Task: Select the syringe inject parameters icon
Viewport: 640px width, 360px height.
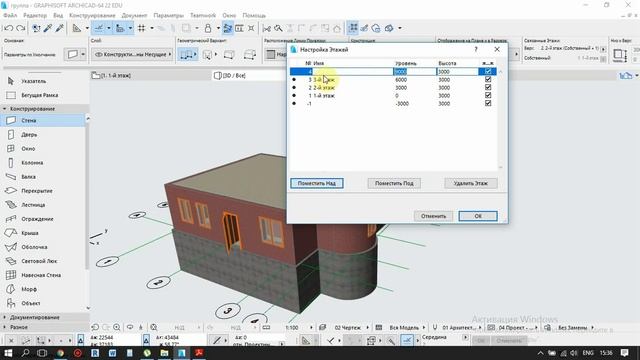Action: [x=60, y=28]
